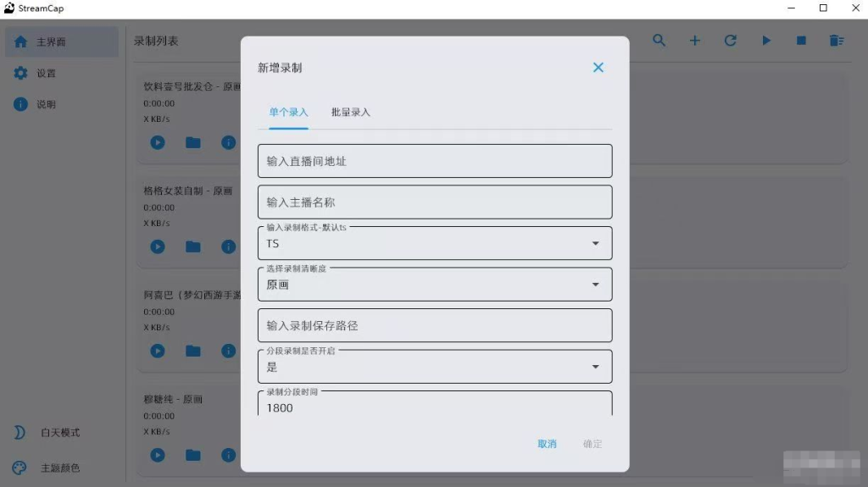Start recording for 格格女装自制
The height and width of the screenshot is (487, 868).
157,246
